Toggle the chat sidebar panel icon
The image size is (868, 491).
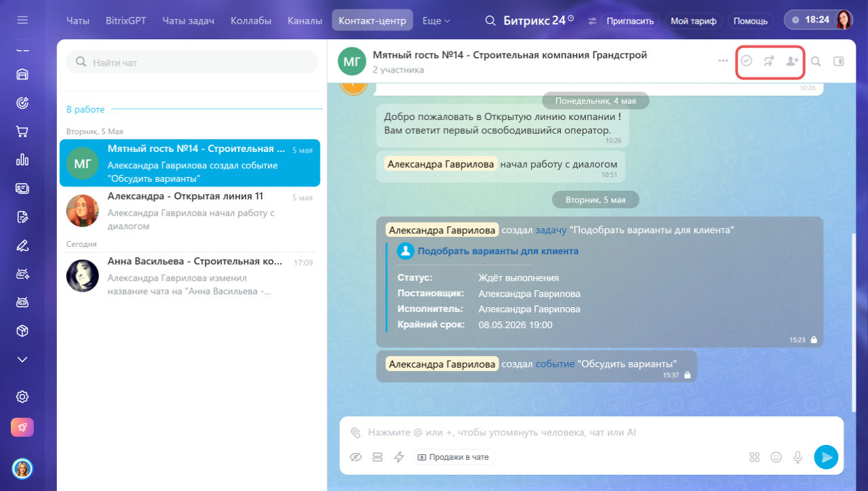tap(839, 61)
